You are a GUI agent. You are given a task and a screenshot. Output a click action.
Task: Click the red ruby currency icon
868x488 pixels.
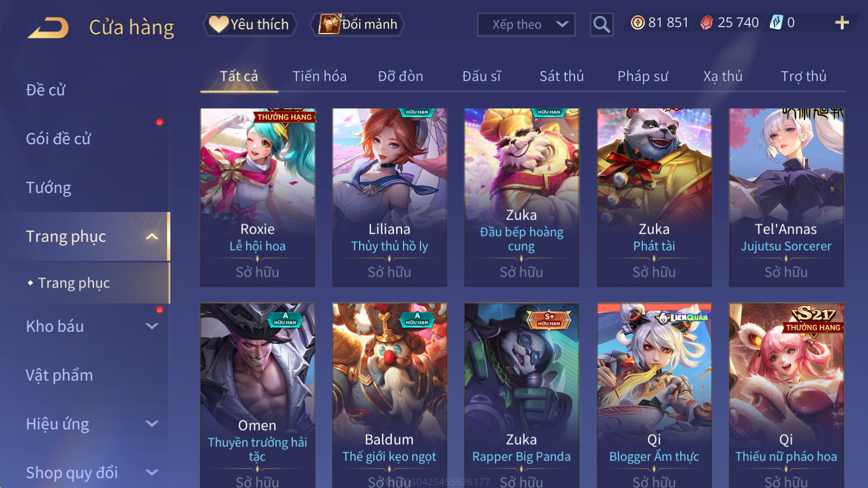[706, 23]
